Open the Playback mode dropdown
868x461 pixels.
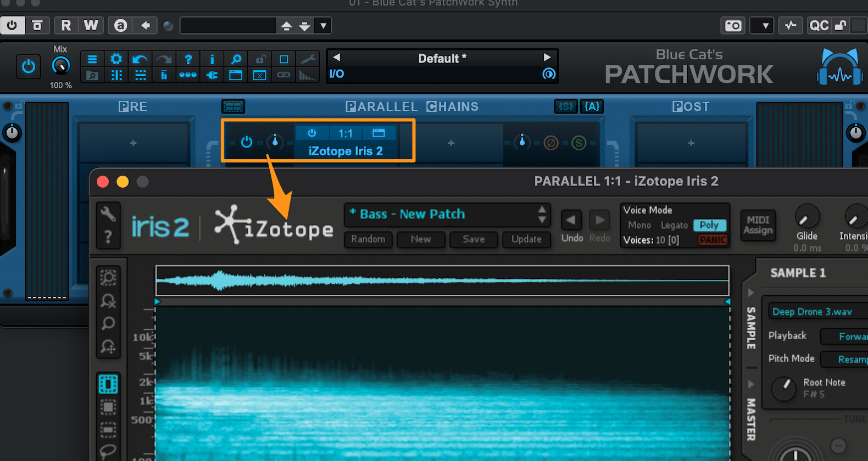coord(843,336)
